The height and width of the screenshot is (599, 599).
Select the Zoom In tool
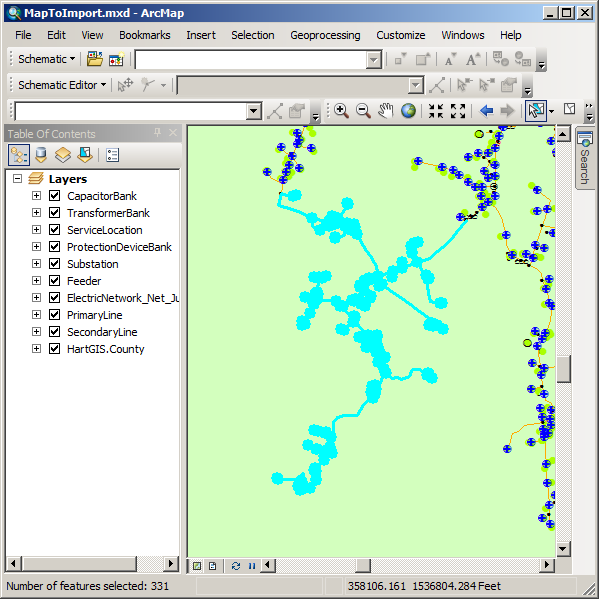[x=341, y=111]
